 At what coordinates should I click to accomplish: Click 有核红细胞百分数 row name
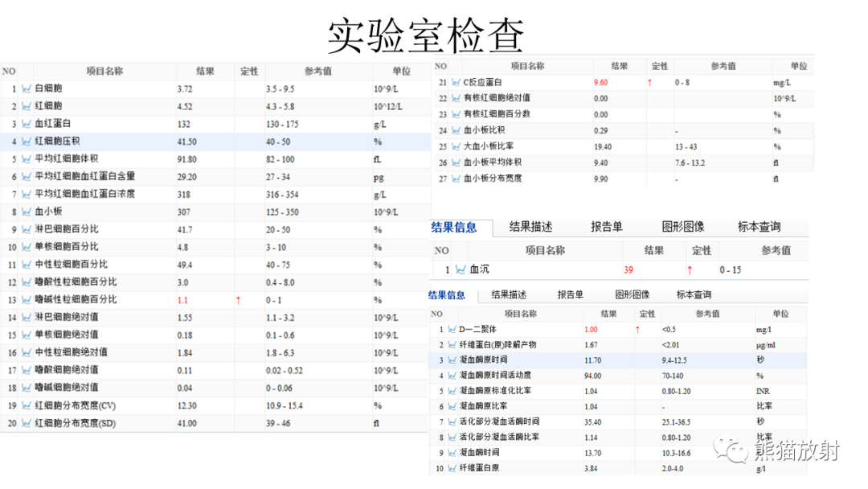coord(497,114)
